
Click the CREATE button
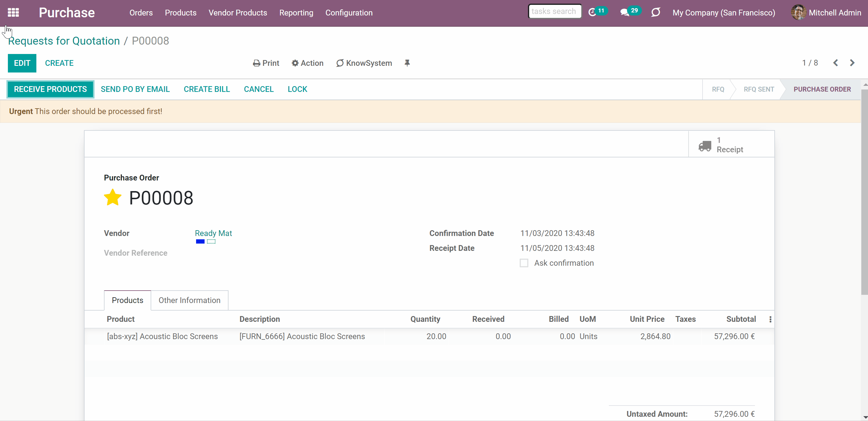59,63
